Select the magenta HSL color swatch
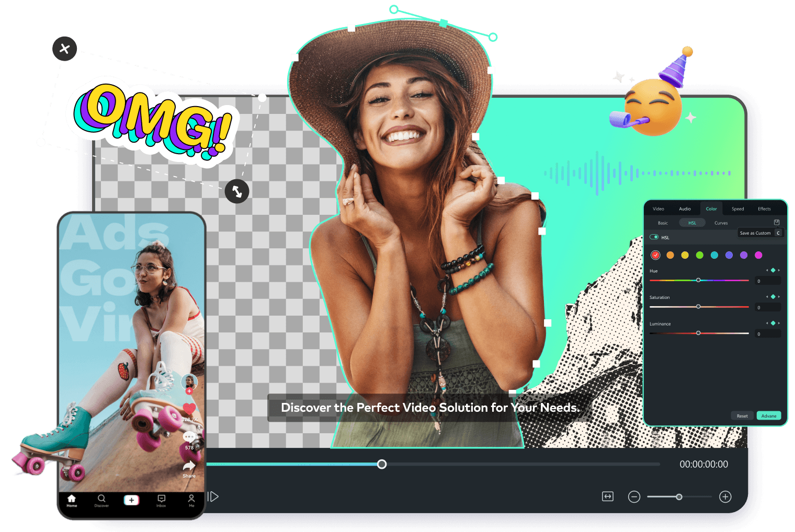 click(x=758, y=255)
